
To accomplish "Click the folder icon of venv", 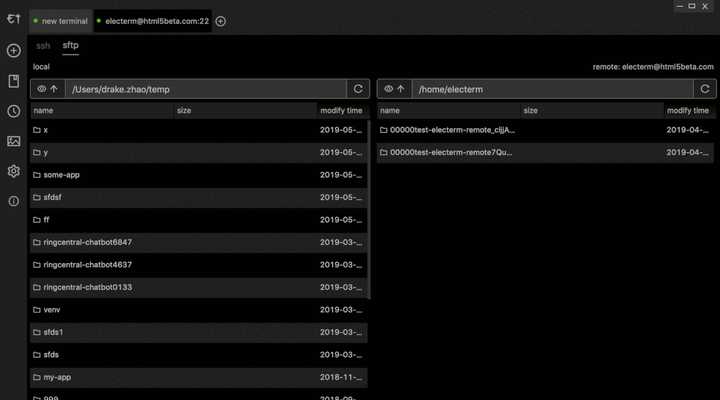I will pyautogui.click(x=37, y=310).
